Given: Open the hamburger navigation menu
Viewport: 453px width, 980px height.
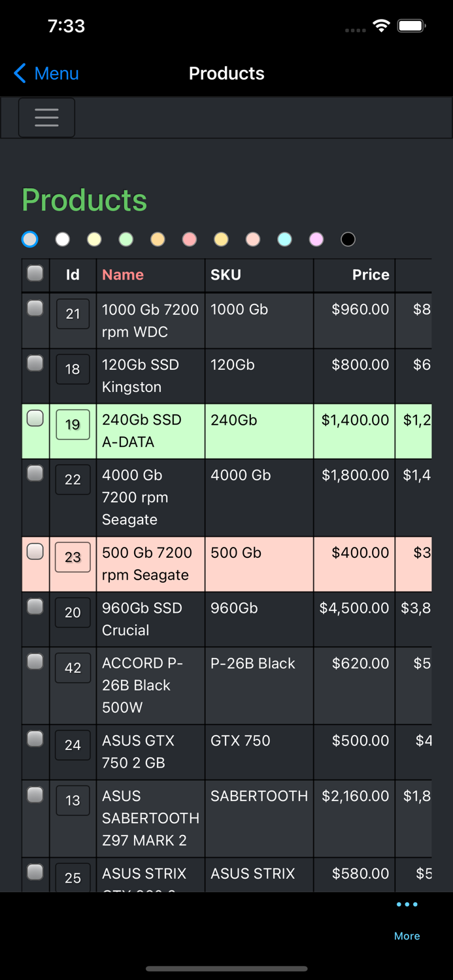Looking at the screenshot, I should (x=46, y=117).
